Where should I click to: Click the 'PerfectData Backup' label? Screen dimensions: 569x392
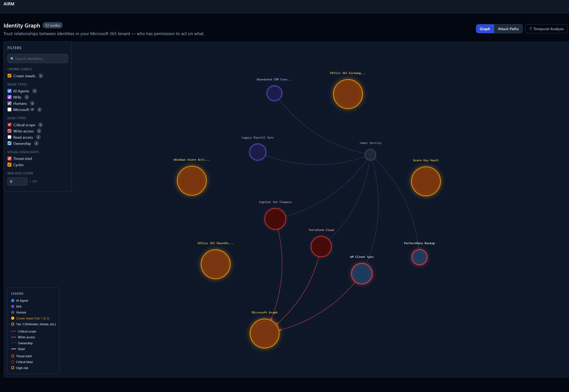coord(419,243)
